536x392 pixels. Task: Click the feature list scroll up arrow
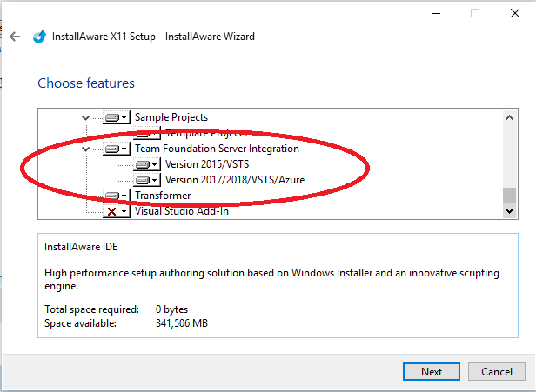(509, 118)
